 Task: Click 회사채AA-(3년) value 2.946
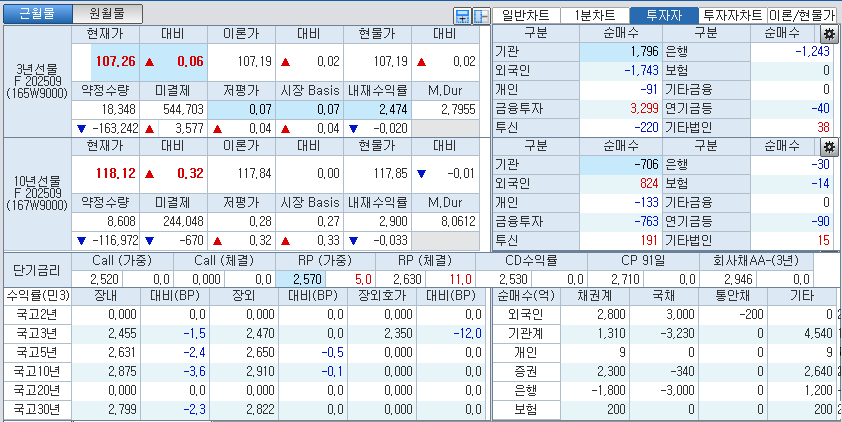coord(728,279)
